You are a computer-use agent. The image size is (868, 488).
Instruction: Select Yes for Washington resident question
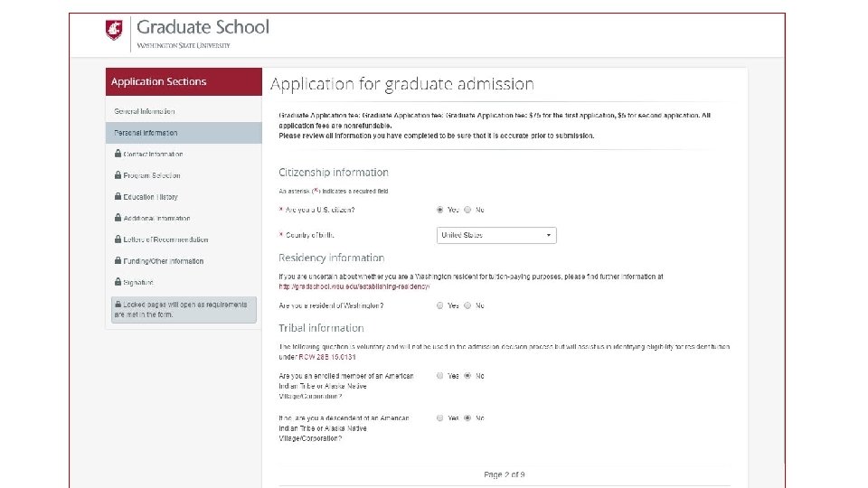[440, 305]
